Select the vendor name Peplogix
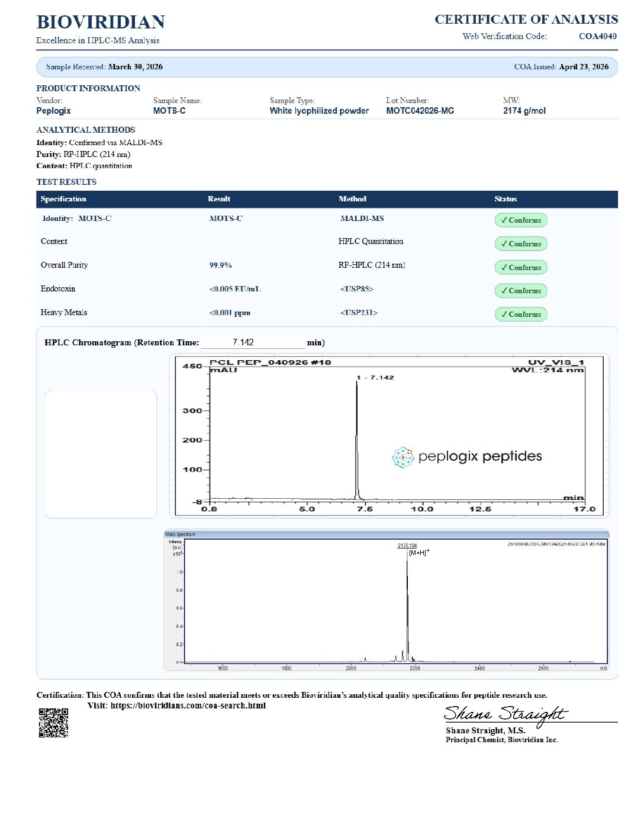The image size is (644, 834). [53, 111]
